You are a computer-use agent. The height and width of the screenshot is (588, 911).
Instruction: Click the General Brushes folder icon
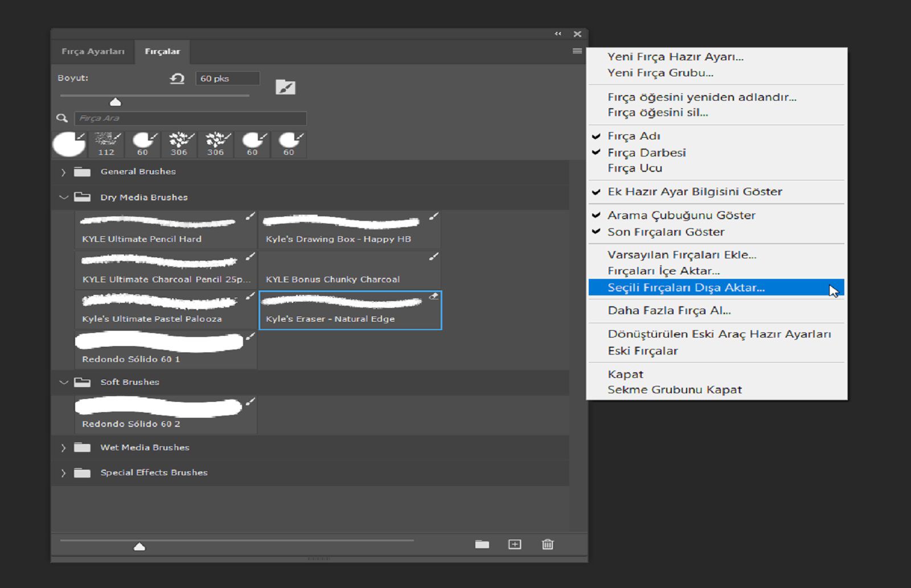[x=83, y=172]
